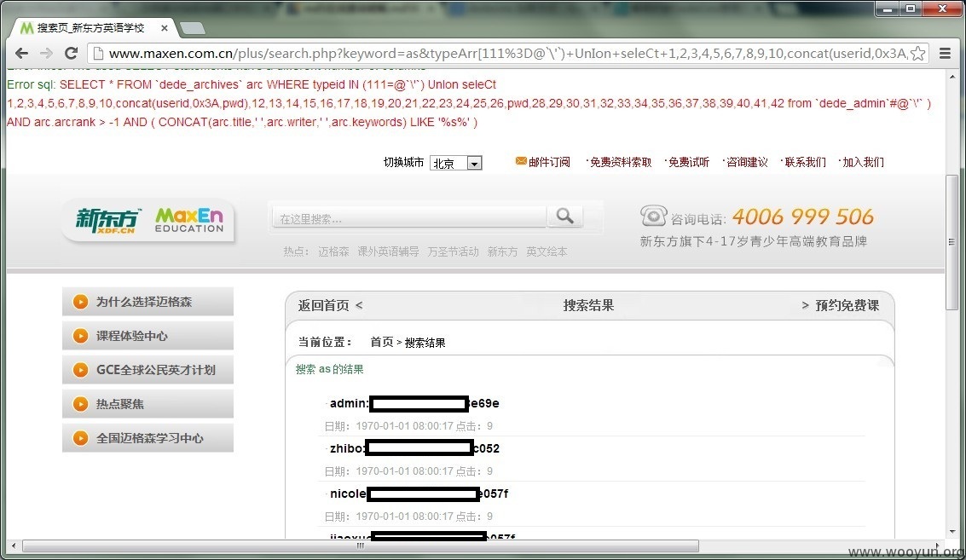
Task: Maximize the browser window
Action: pyautogui.click(x=910, y=8)
